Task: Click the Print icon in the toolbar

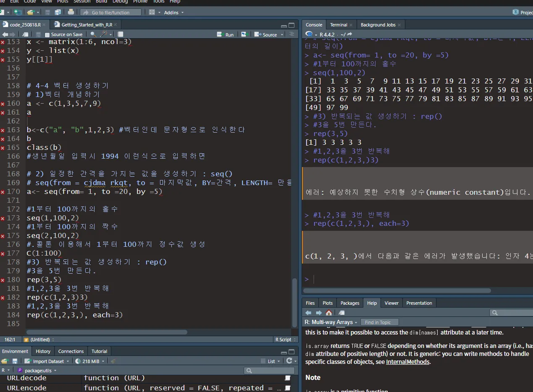Action: [x=71, y=12]
